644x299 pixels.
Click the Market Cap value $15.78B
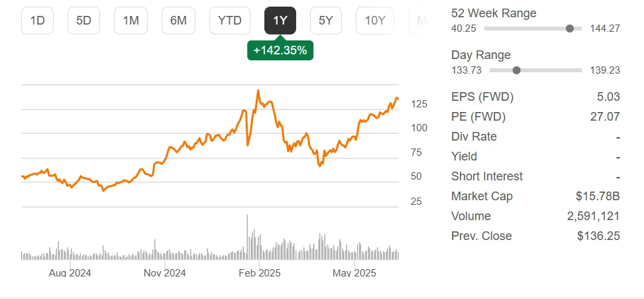(x=598, y=196)
